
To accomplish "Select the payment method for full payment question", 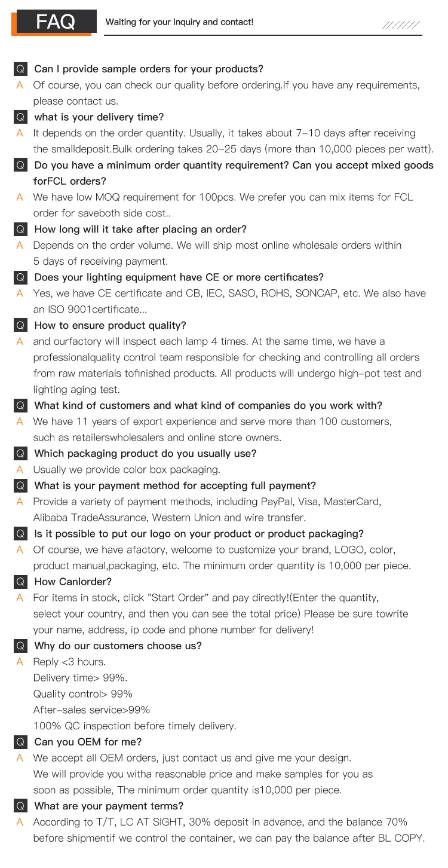I will pos(175,485).
